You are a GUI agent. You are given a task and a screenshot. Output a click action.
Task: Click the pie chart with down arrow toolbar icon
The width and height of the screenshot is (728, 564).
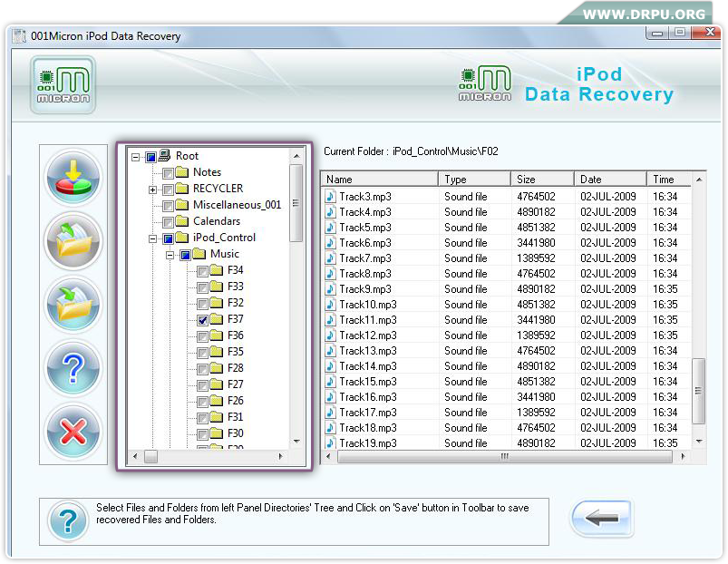click(73, 178)
